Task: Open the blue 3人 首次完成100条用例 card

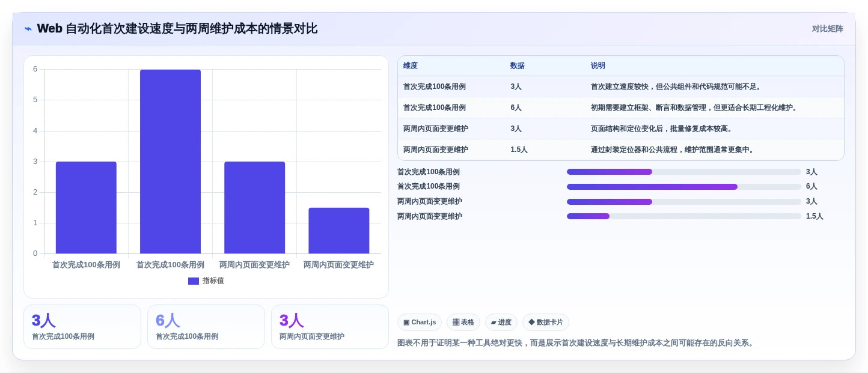Action: [82, 327]
